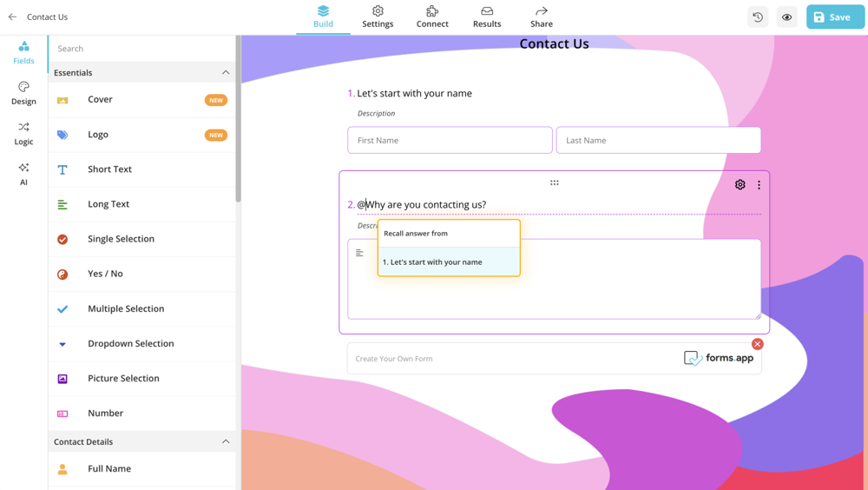Click the fields Search box
Image resolution: width=868 pixels, height=490 pixels.
tap(143, 49)
